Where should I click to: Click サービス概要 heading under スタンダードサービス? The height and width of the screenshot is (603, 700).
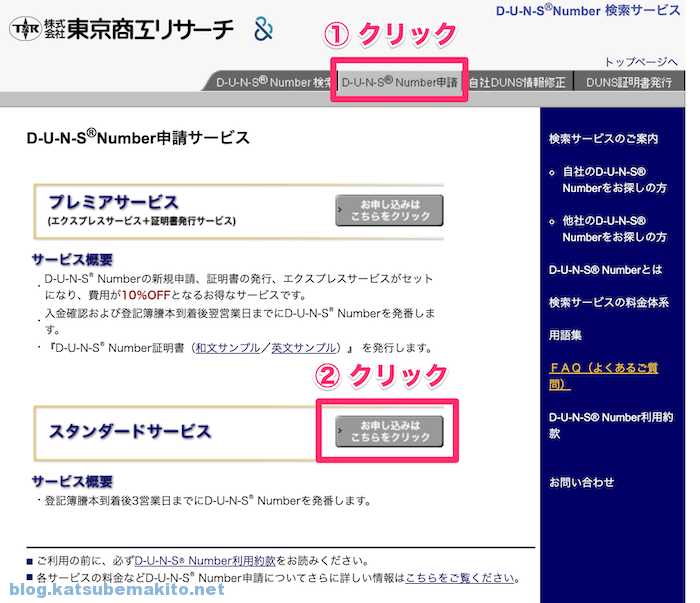pyautogui.click(x=72, y=481)
